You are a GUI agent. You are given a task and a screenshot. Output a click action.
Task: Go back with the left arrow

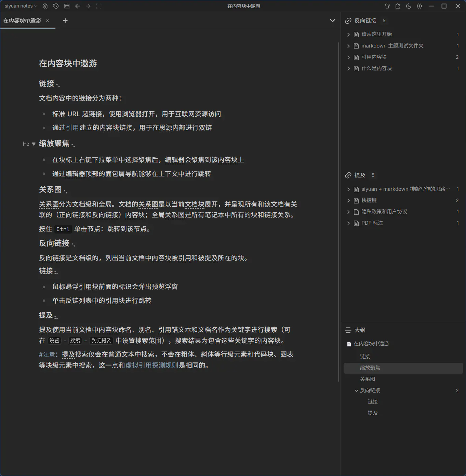tap(78, 6)
